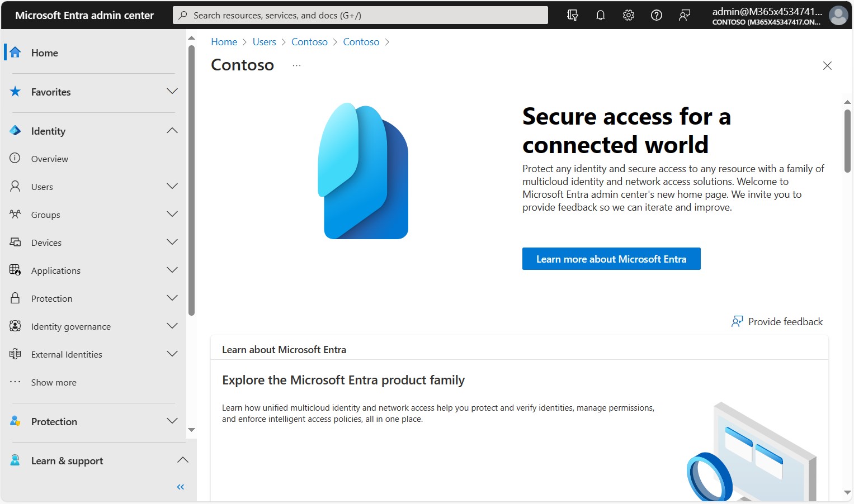Image resolution: width=854 pixels, height=504 pixels.
Task: Expand Protection chevron under Identity
Action: (172, 298)
